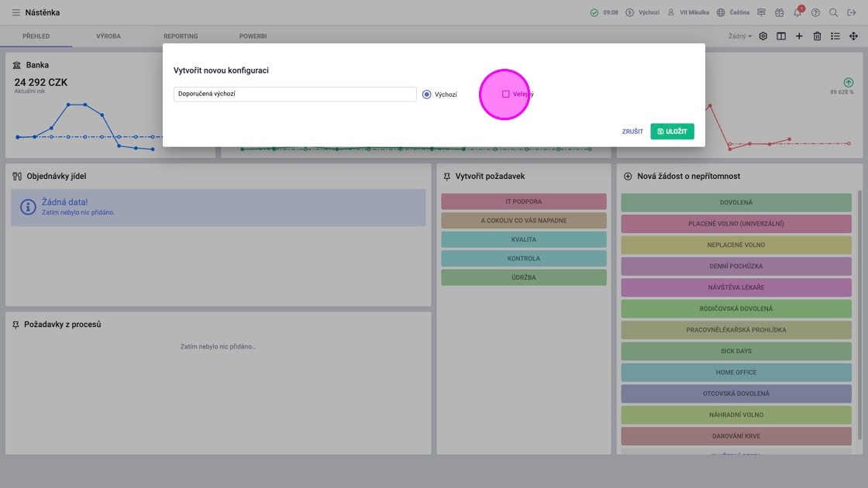
Task: Choose HOME OFFICE absence
Action: 736,373
